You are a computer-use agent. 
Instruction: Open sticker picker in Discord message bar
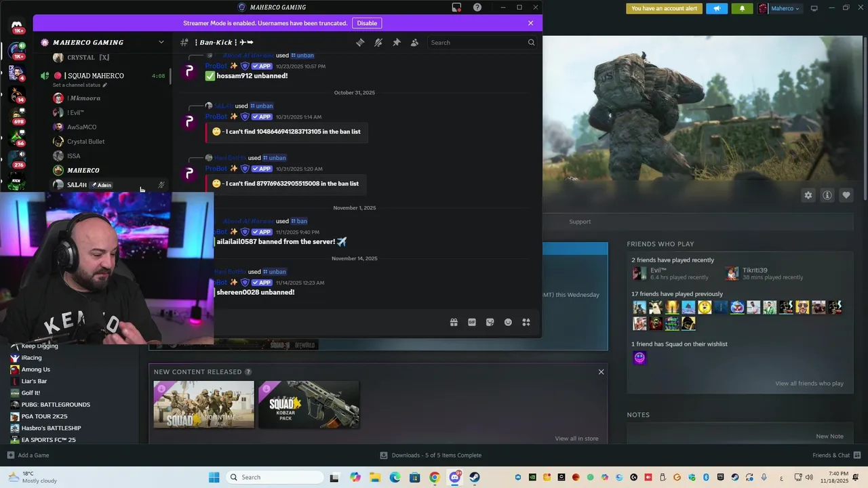490,323
